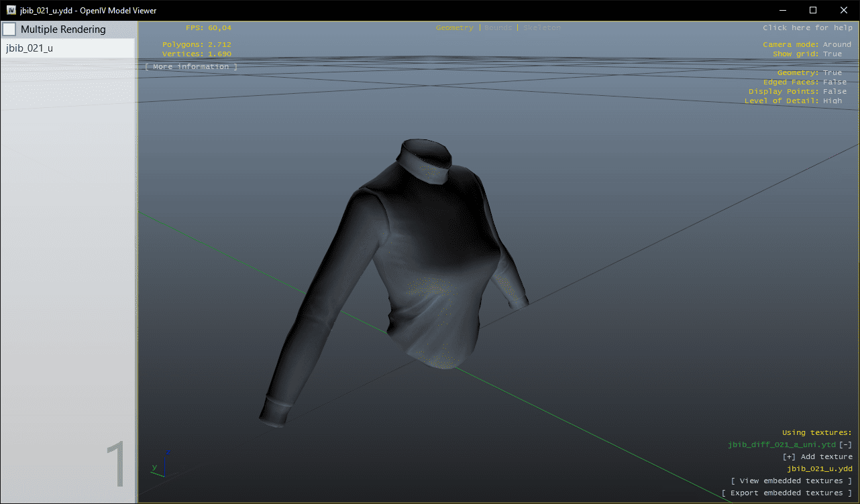The height and width of the screenshot is (504, 860).
Task: Switch to the Skeleton view tab
Action: pos(541,28)
